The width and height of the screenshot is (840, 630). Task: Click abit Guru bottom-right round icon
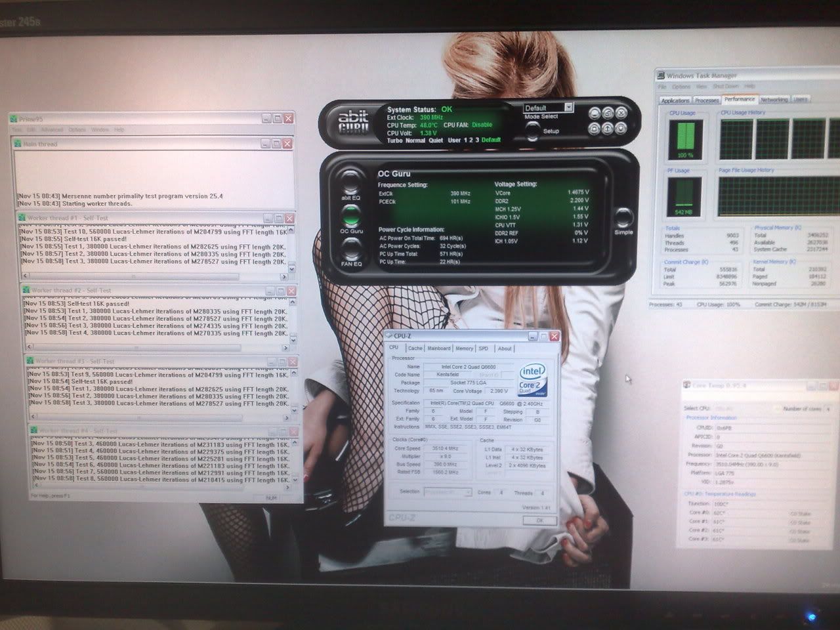(x=621, y=129)
